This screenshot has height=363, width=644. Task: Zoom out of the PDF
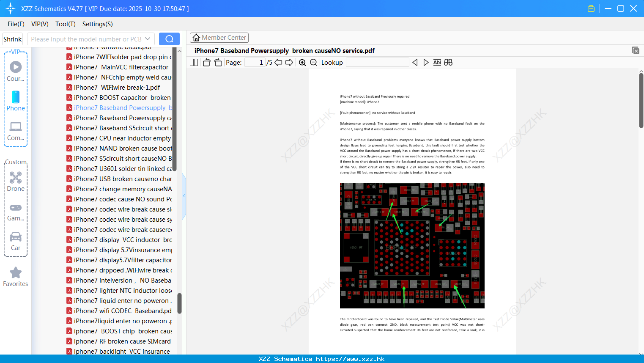pyautogui.click(x=313, y=63)
